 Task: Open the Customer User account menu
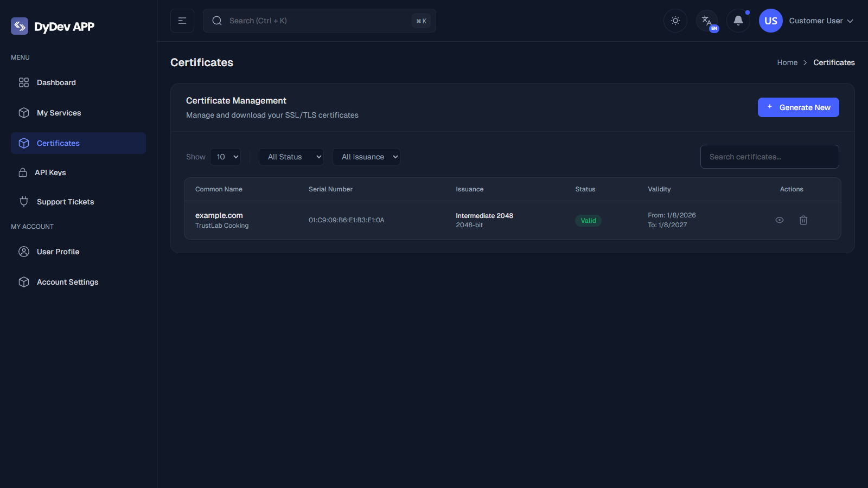(x=820, y=21)
